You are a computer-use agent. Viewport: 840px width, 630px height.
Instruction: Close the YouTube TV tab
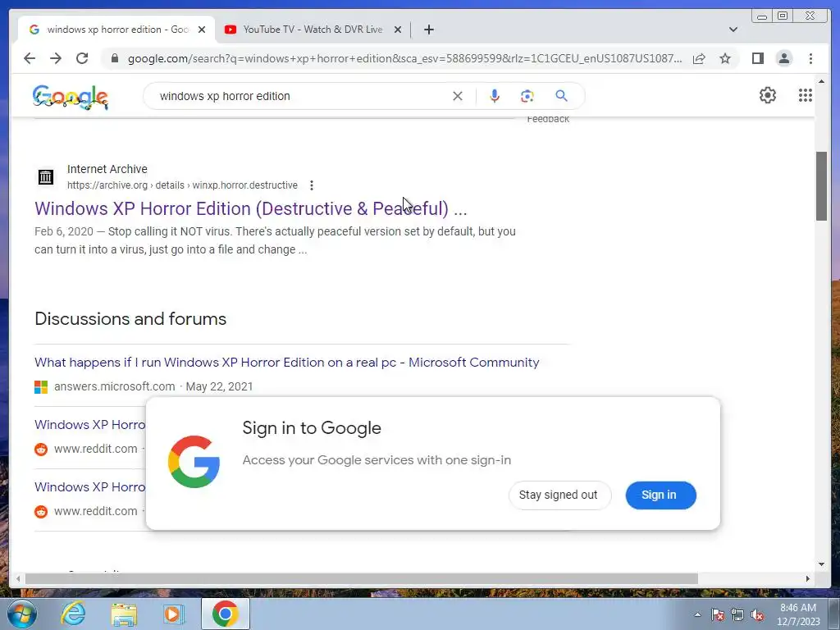[x=398, y=30]
